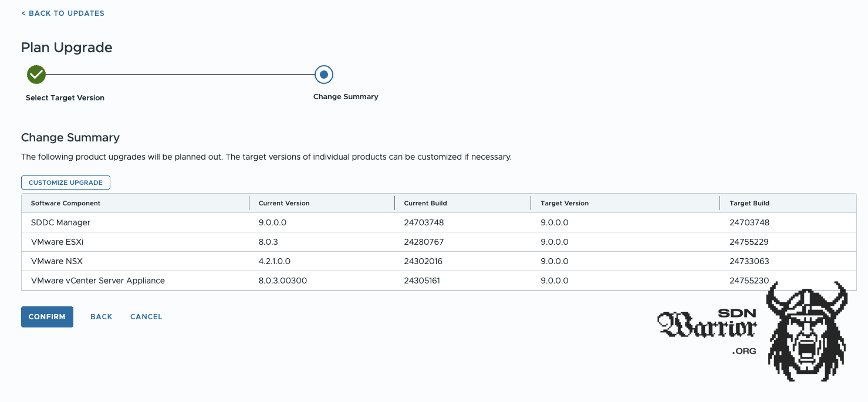Click the Target Build column header
The image size is (868, 402).
749,203
